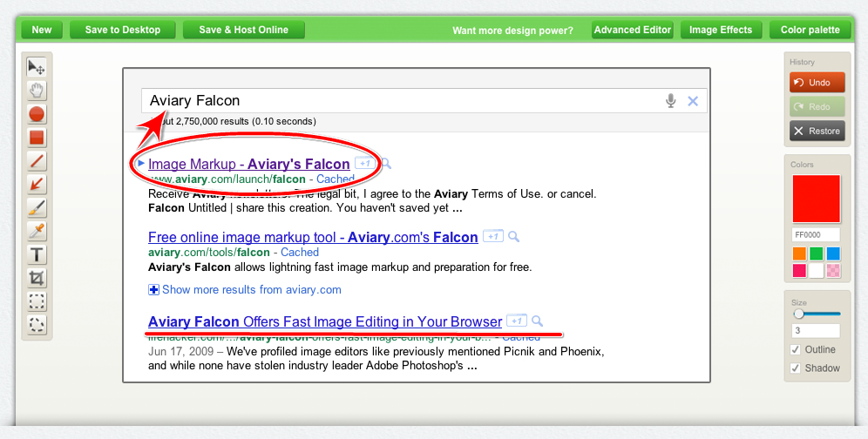Click the Save to Desktop button
This screenshot has height=439, width=868.
123,30
